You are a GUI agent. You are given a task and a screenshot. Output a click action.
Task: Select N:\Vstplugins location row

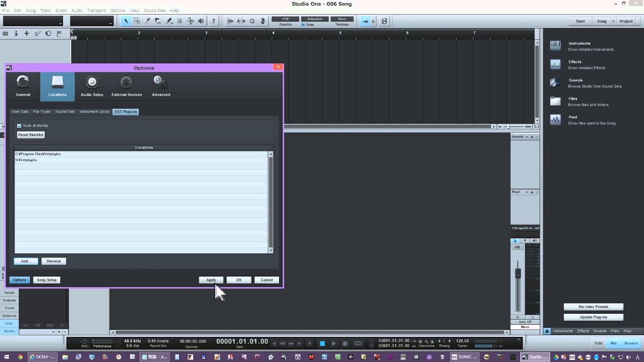tap(141, 160)
